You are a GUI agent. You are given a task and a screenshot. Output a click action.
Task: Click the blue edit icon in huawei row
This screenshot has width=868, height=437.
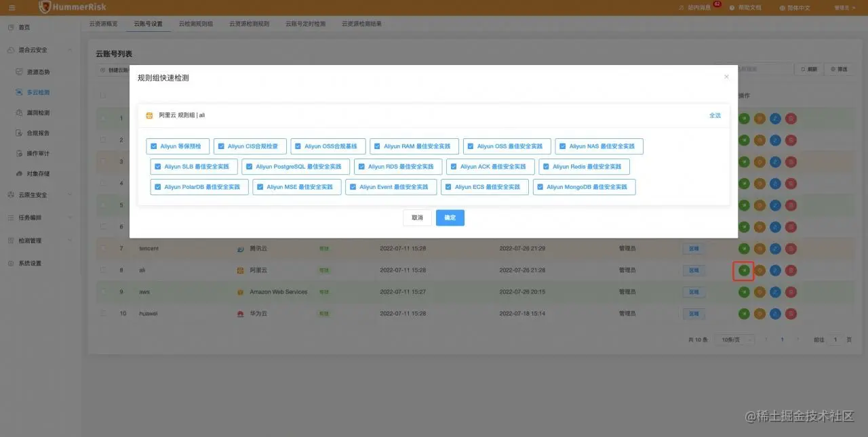(775, 314)
